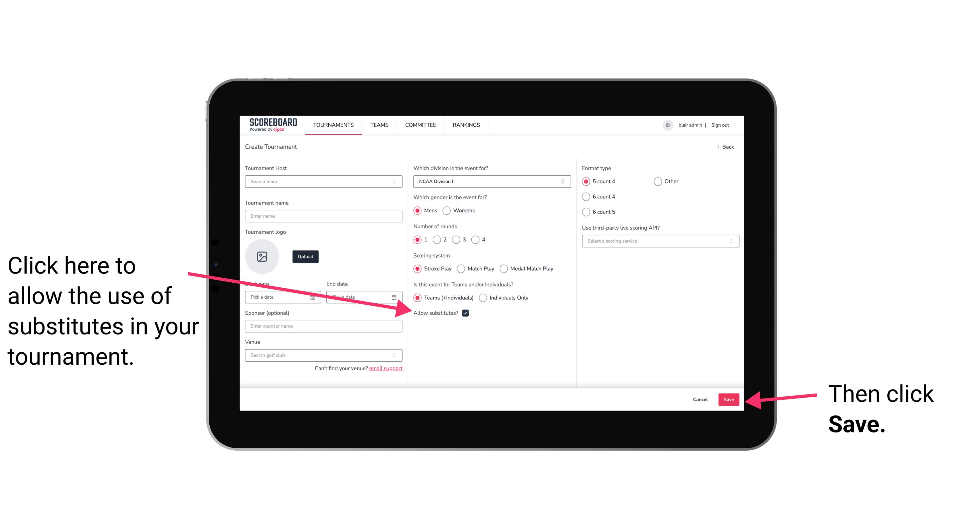Click the Back navigation arrow icon
This screenshot has height=527, width=980.
pyautogui.click(x=719, y=147)
